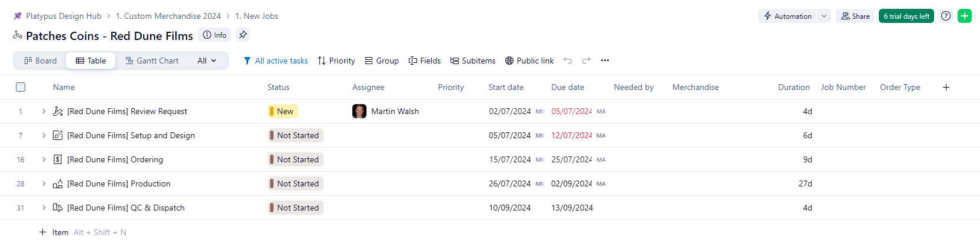Tick the select-all checkbox in header
Screen dimensions: 980x247
click(x=21, y=87)
